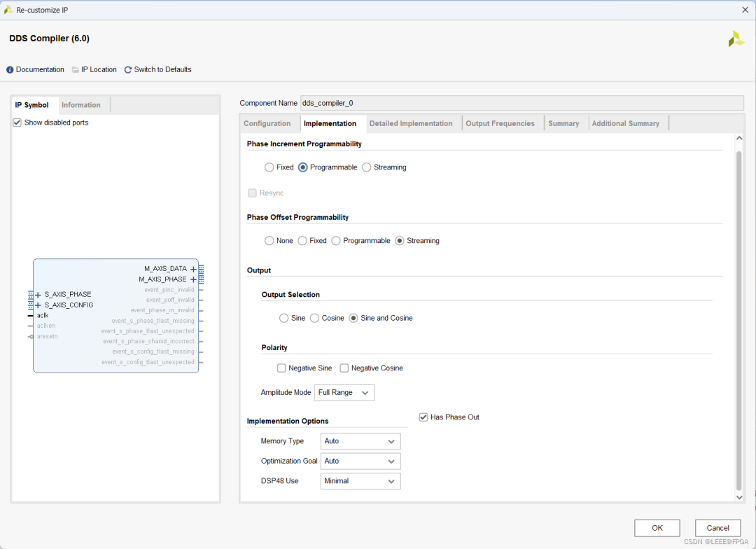Screen dimensions: 756x549
Task: Open the Detailed Implementation tab
Action: (x=412, y=123)
